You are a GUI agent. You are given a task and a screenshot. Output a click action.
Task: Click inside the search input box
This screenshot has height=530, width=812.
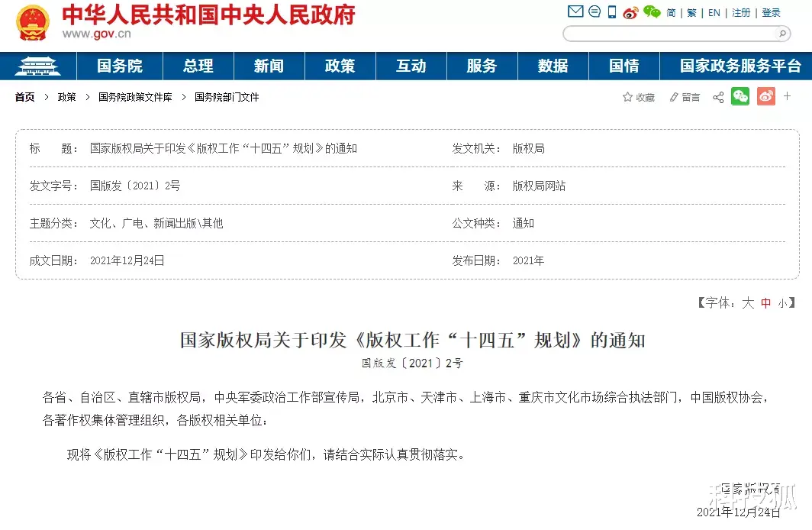tap(672, 34)
